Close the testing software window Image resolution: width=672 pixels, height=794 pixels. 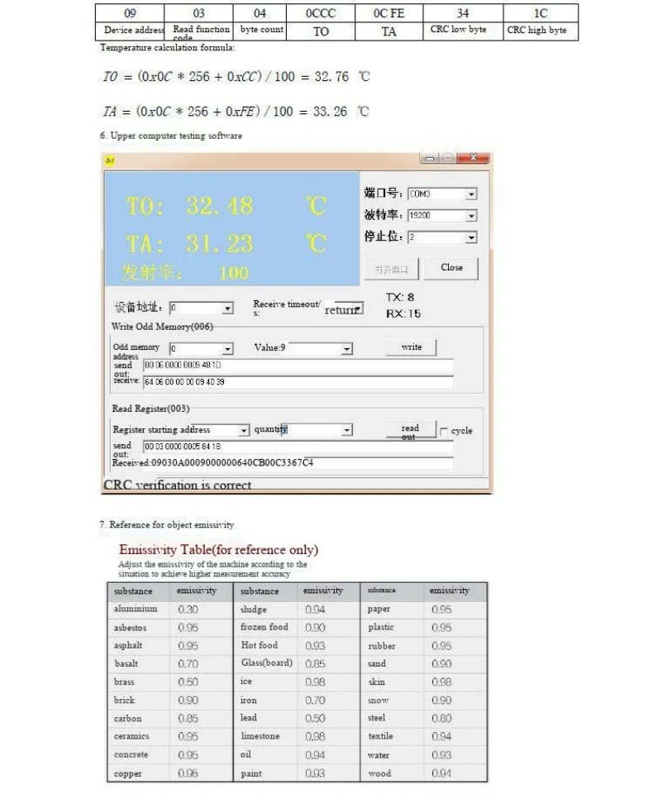tap(474, 158)
